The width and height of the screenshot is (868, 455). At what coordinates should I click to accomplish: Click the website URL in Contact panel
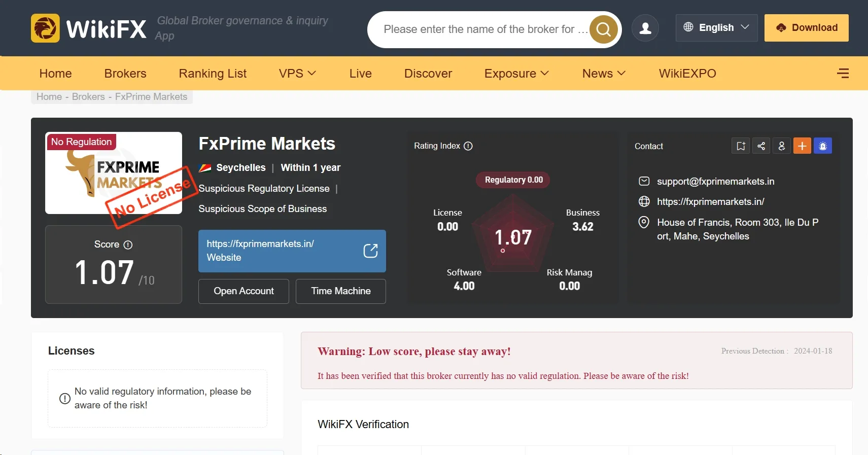711,201
